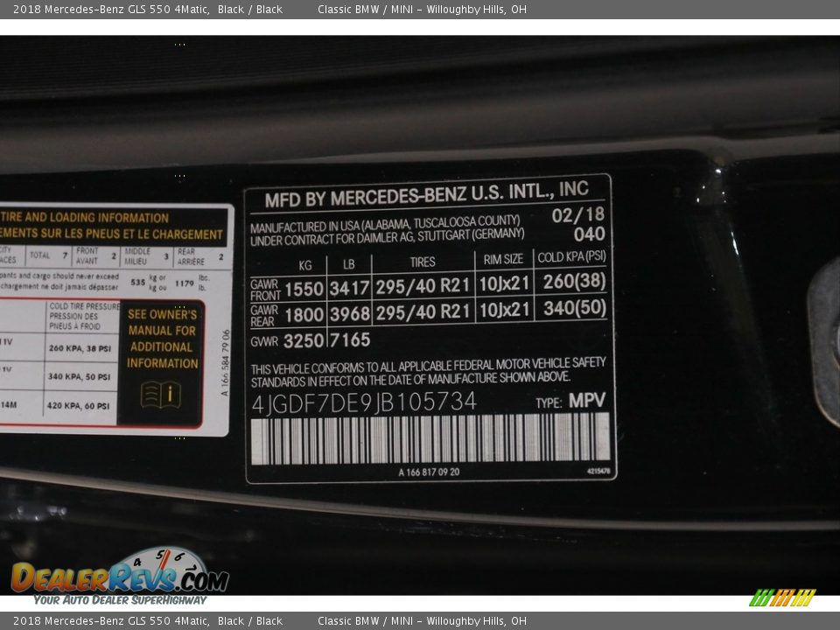Click the barcode on the label
The height and width of the screenshot is (630, 840).
pos(430,438)
